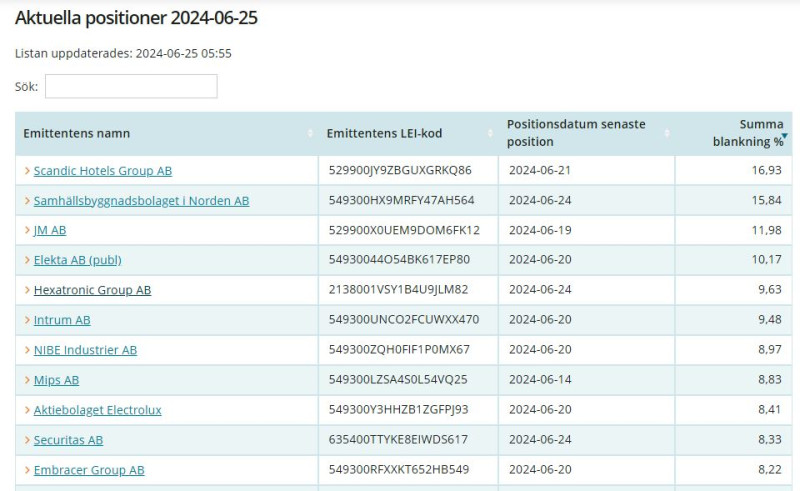Select LEI code 529900X0UEM9DOM6FK12
Screen dimensions: 800x491
[404, 230]
